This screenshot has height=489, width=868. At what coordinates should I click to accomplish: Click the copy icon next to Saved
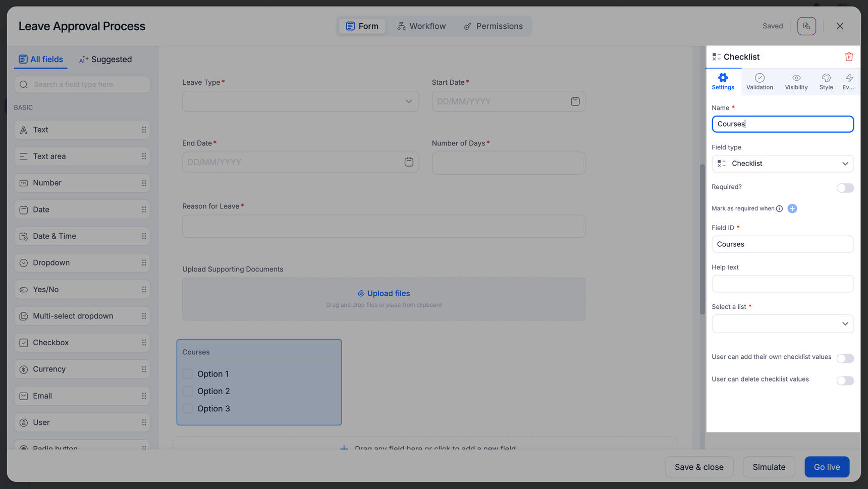806,26
